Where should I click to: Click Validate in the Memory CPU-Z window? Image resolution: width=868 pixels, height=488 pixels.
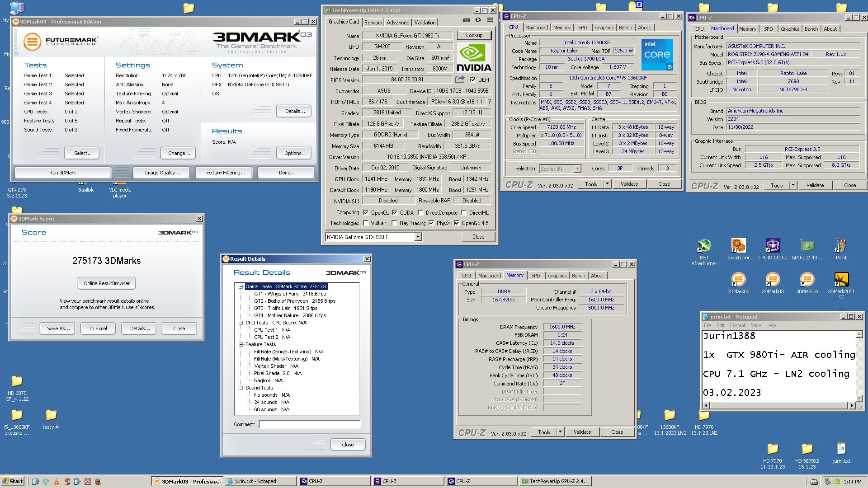[582, 432]
